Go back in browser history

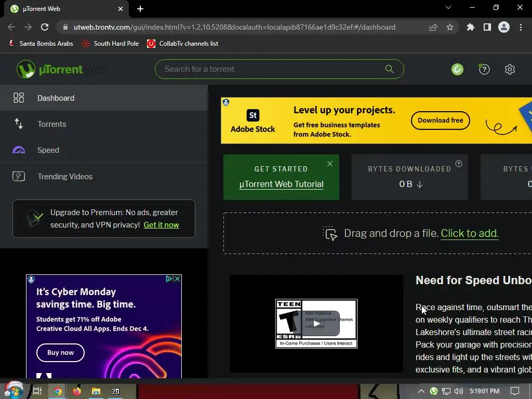[x=11, y=27]
